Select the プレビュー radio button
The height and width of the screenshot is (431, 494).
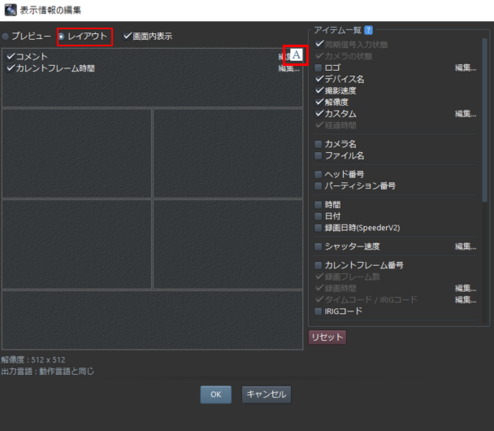[x=5, y=36]
